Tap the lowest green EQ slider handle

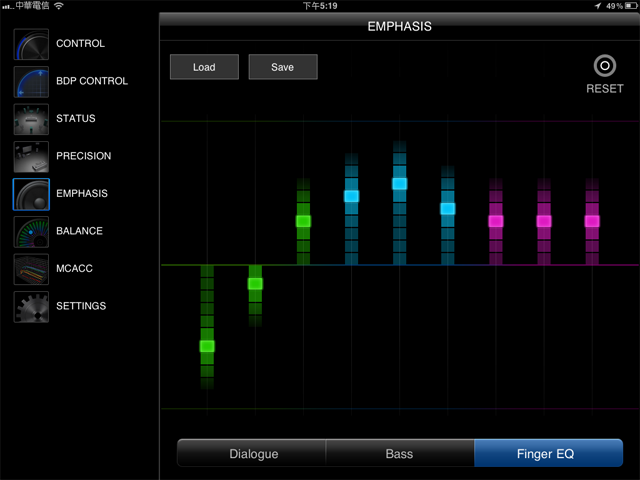(207, 347)
